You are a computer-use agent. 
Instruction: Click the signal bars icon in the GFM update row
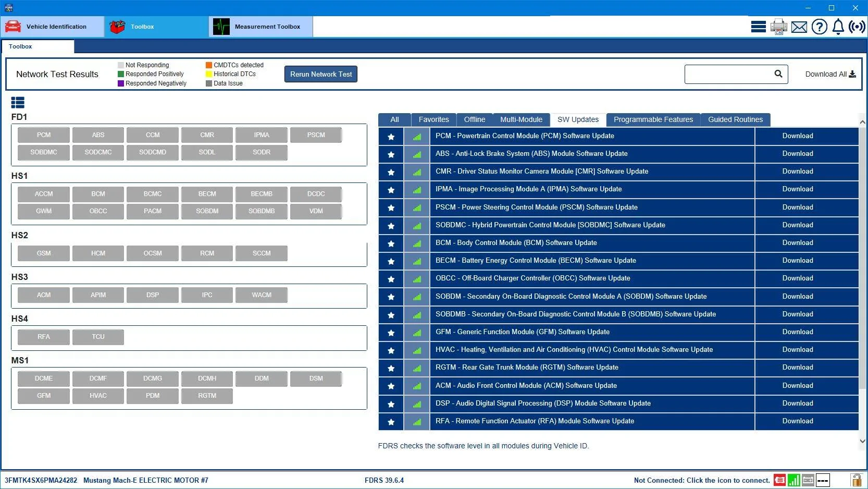click(417, 333)
